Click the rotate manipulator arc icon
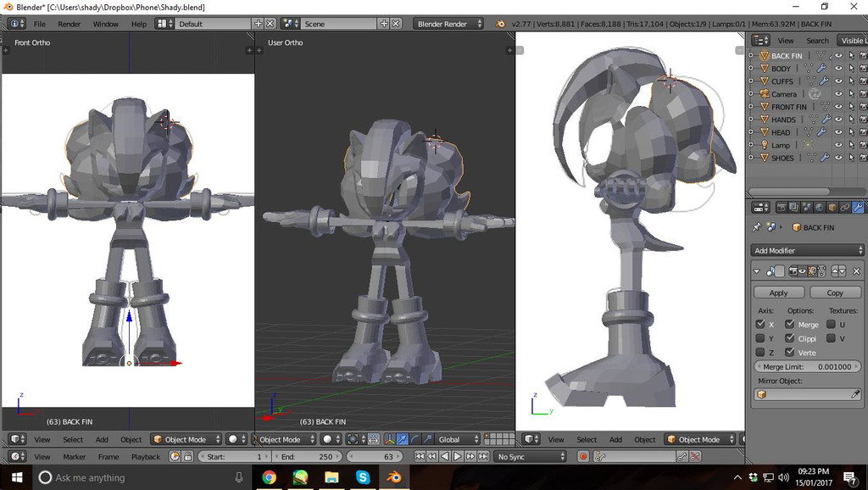 415,440
